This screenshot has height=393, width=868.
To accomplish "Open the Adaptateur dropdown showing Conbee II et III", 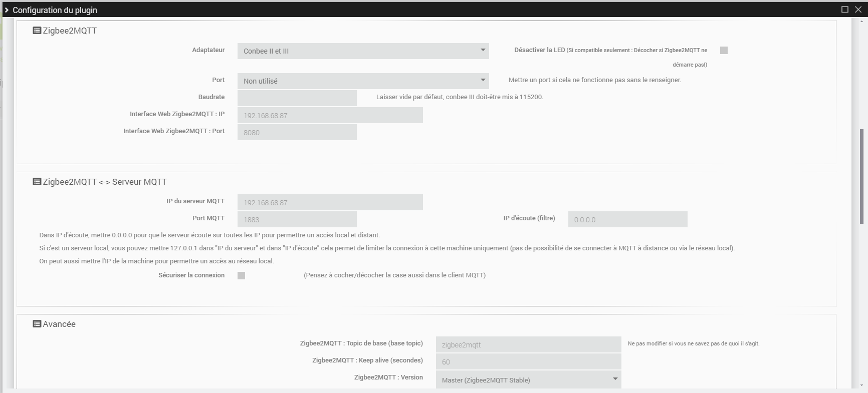I will pos(363,51).
